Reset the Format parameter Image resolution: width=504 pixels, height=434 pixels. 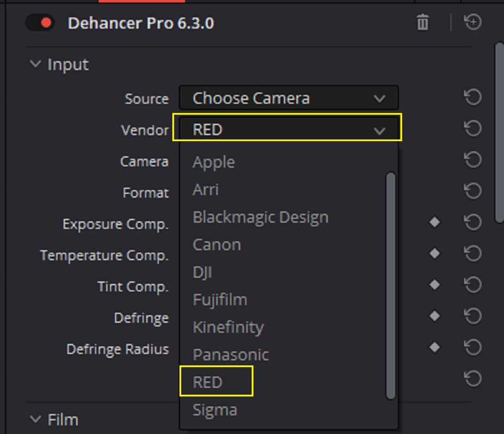click(x=473, y=191)
